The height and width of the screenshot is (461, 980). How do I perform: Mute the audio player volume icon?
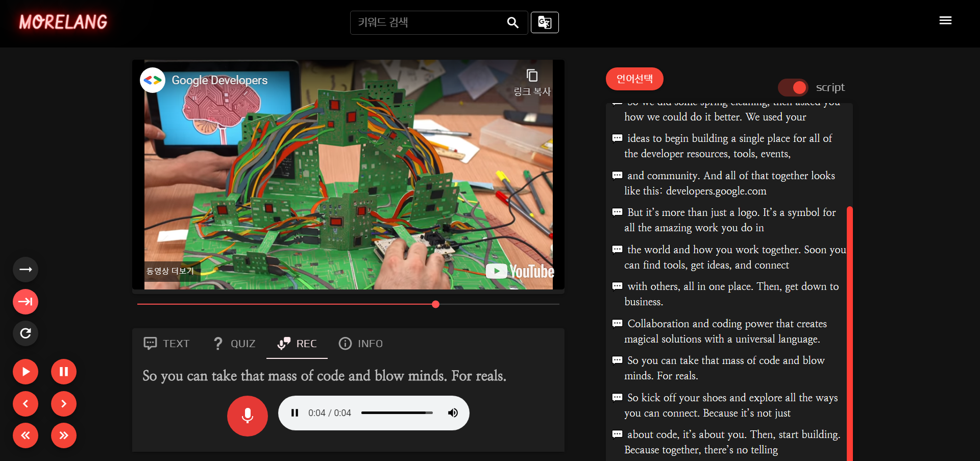[453, 413]
